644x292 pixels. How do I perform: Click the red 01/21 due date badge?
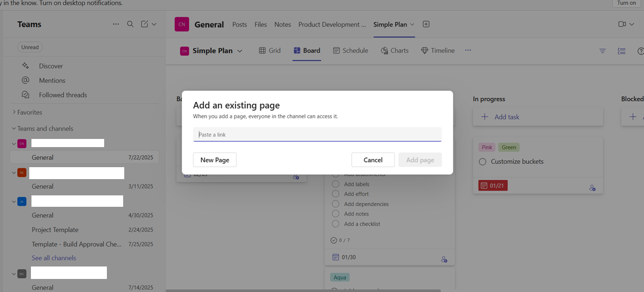pyautogui.click(x=493, y=186)
